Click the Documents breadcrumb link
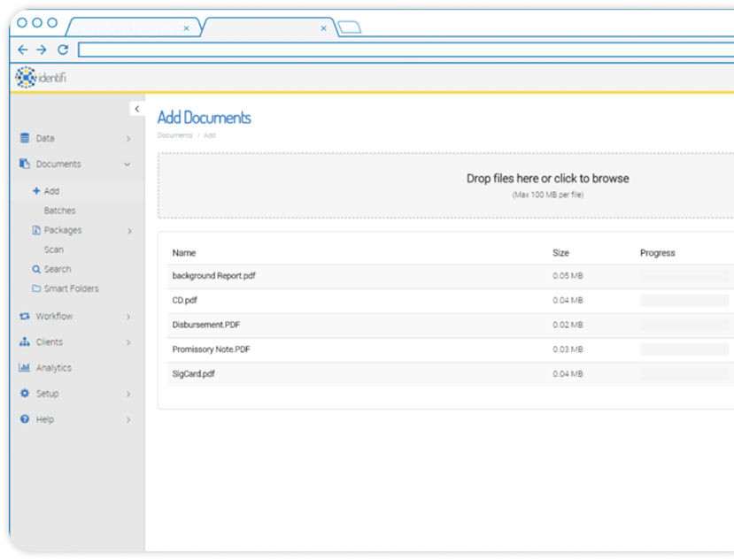This screenshot has width=734, height=560. (x=174, y=135)
